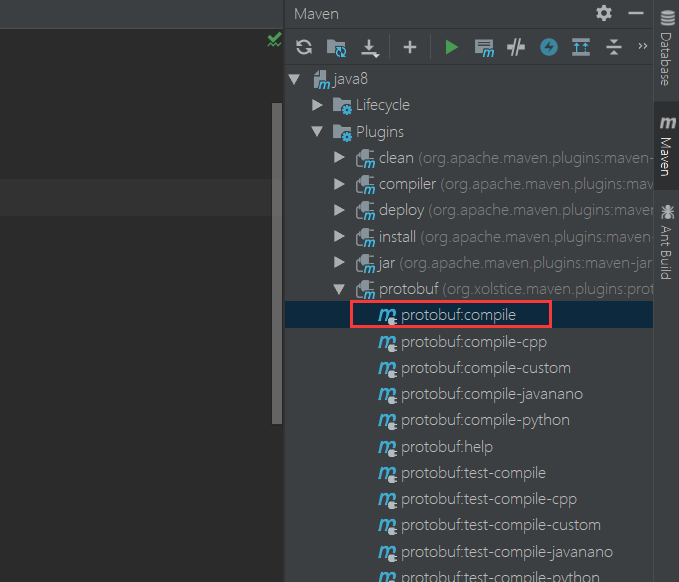Add Maven project with plus icon

tap(410, 47)
